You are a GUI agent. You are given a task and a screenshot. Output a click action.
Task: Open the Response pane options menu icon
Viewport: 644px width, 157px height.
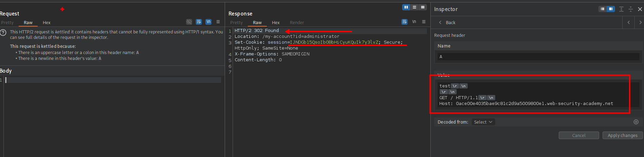pos(424,22)
